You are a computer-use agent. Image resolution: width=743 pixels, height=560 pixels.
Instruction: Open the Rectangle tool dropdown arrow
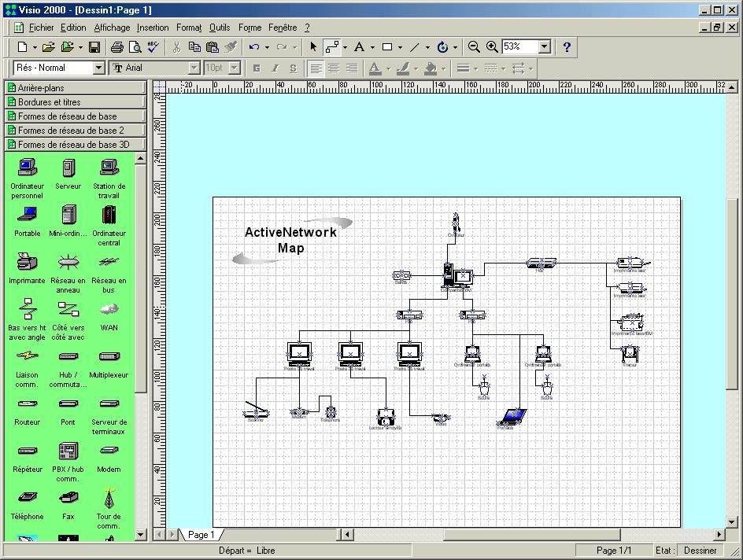click(401, 47)
